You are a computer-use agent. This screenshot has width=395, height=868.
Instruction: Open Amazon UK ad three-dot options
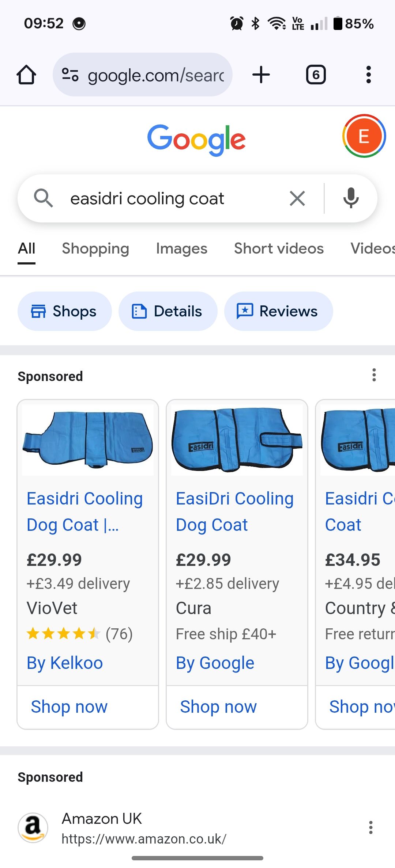tap(370, 827)
